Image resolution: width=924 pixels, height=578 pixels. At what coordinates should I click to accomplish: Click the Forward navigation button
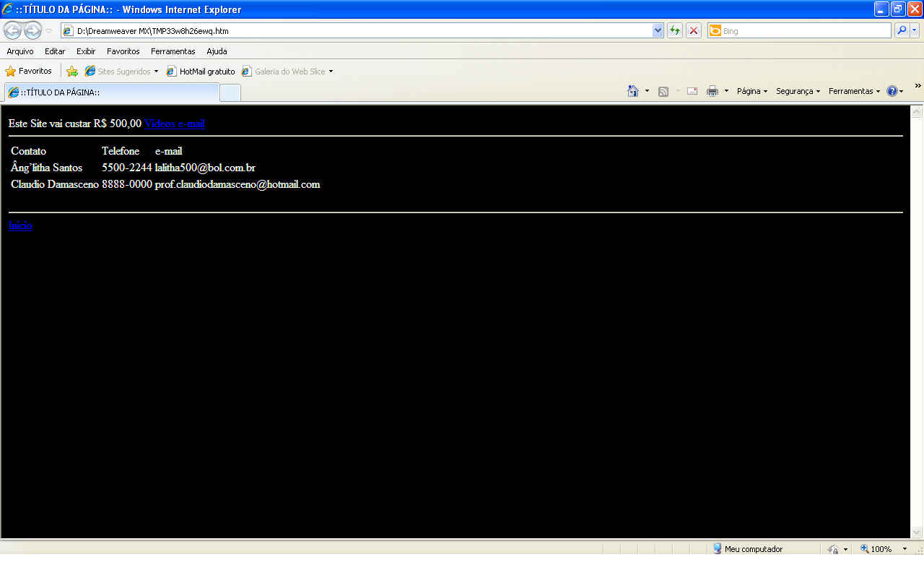coord(32,30)
